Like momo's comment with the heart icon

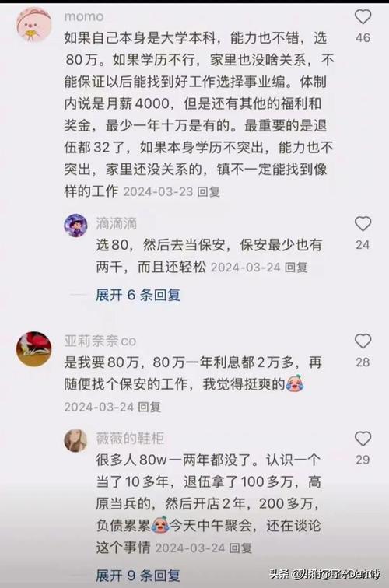coord(363,17)
